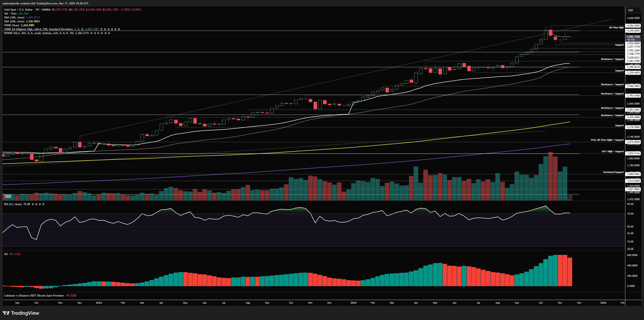Select the Gold Spot / U.S. Dollar symbol title

pyautogui.click(x=18, y=10)
